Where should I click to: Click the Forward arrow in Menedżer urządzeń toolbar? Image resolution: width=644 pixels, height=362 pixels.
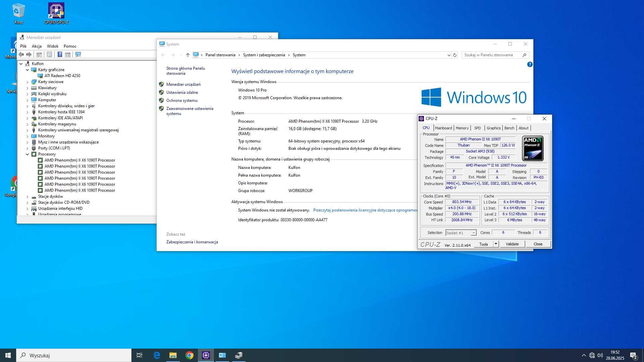tap(29, 54)
